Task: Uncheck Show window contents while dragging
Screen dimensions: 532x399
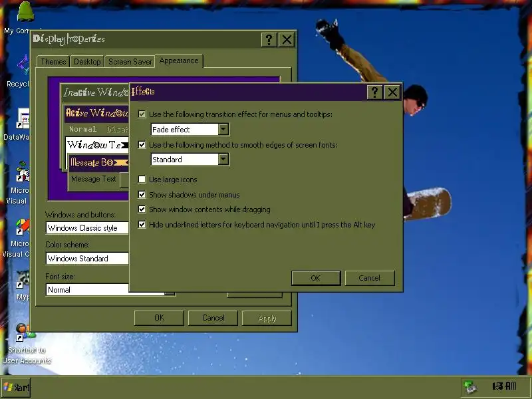Action: click(x=142, y=209)
